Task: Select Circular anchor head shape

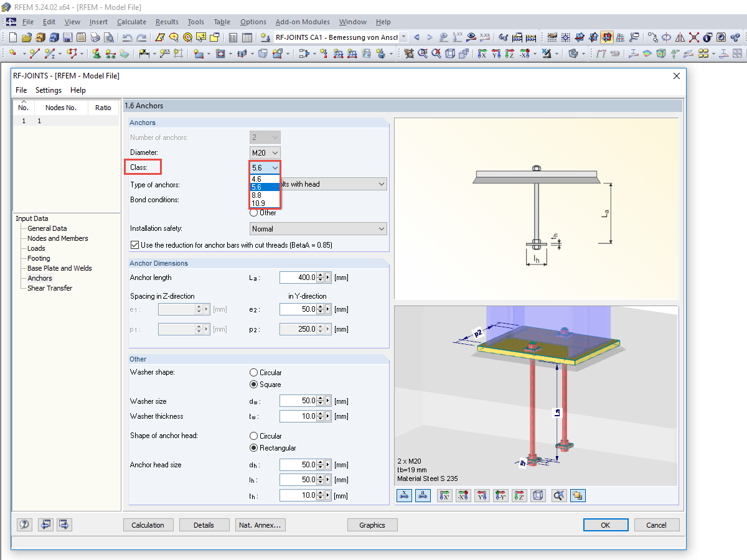Action: 253,436
